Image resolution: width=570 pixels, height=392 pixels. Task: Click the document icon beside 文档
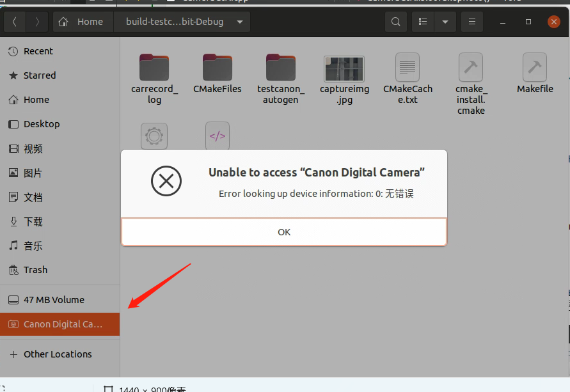tap(13, 197)
